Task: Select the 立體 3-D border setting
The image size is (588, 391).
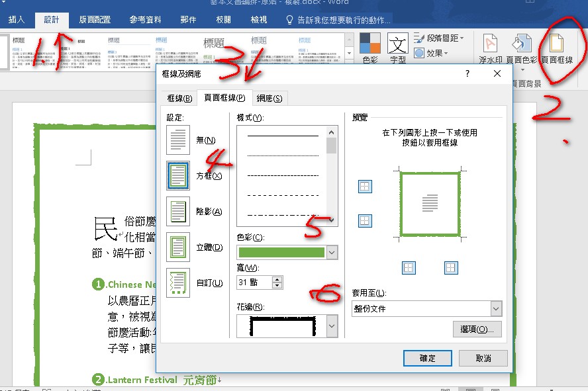Action: (179, 247)
